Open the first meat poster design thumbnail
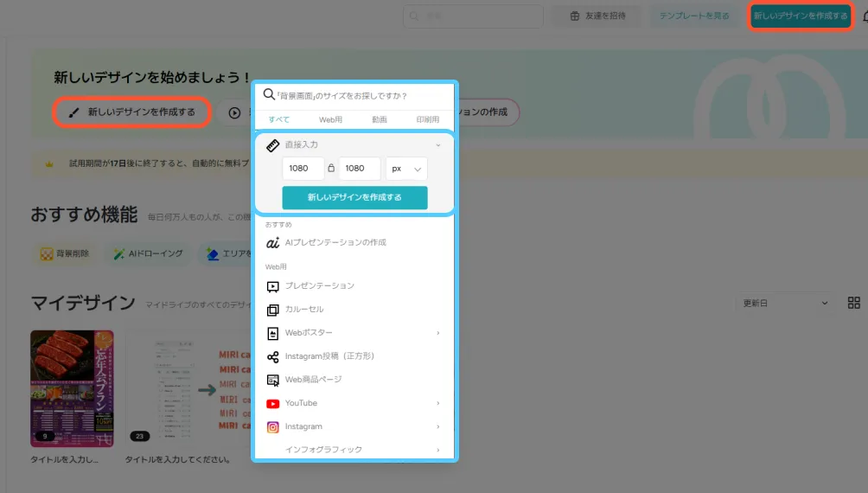This screenshot has height=493, width=868. pos(72,387)
